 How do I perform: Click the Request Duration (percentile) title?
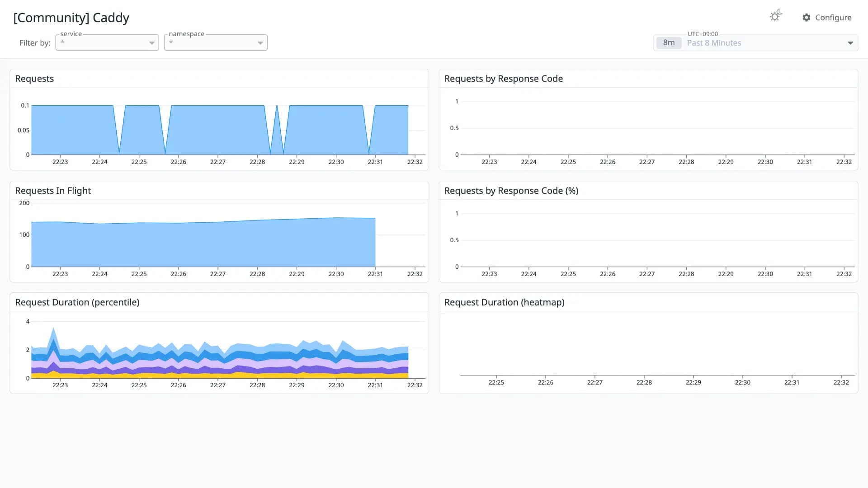[77, 302]
